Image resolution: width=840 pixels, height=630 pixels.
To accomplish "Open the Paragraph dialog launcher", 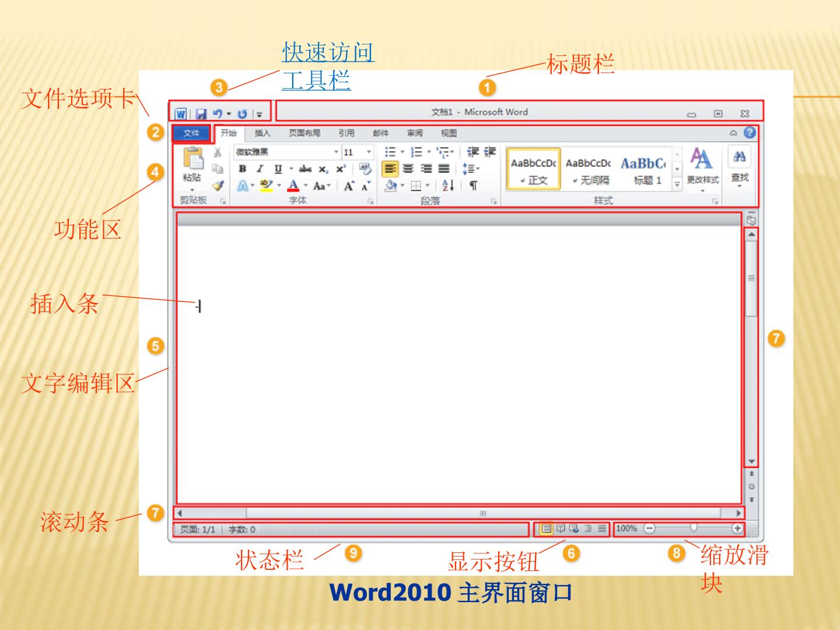I will (494, 201).
